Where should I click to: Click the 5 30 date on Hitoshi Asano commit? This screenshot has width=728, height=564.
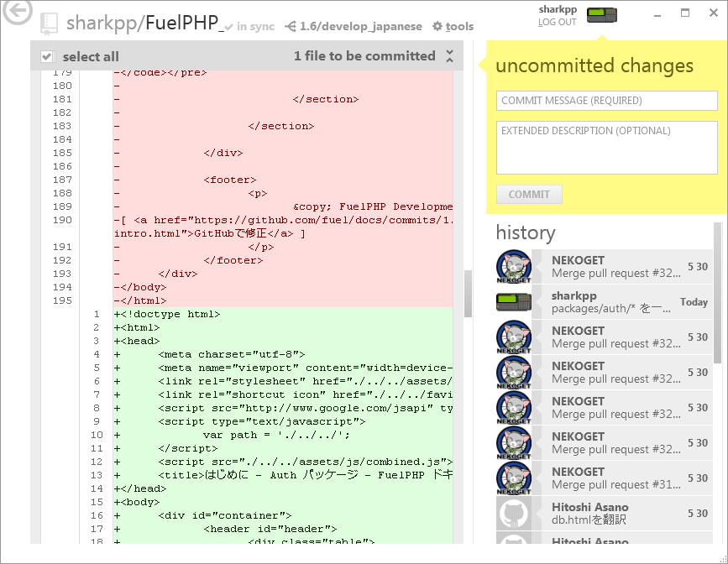pos(698,514)
